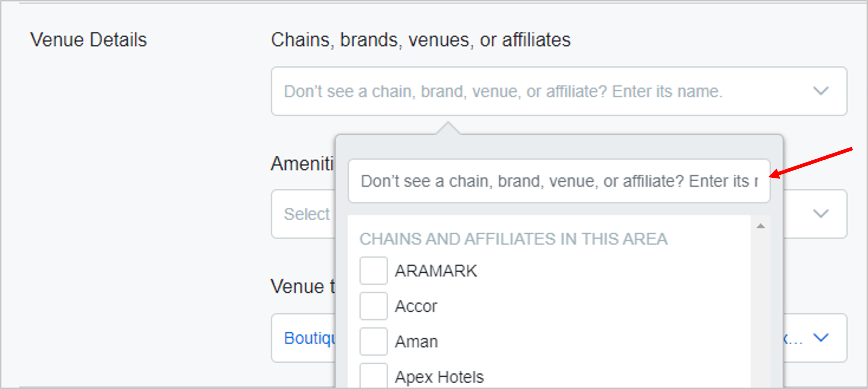This screenshot has width=868, height=389.
Task: Click the Venue Details heading
Action: (x=89, y=40)
